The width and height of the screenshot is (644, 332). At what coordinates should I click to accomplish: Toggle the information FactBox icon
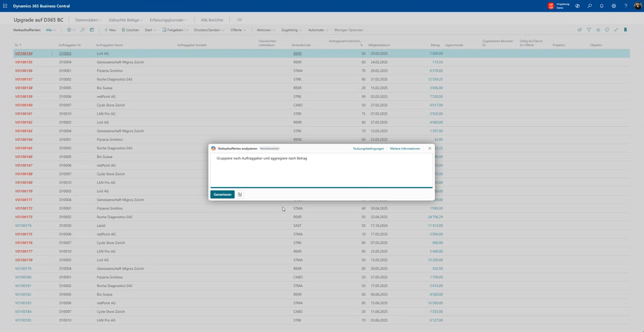607,30
